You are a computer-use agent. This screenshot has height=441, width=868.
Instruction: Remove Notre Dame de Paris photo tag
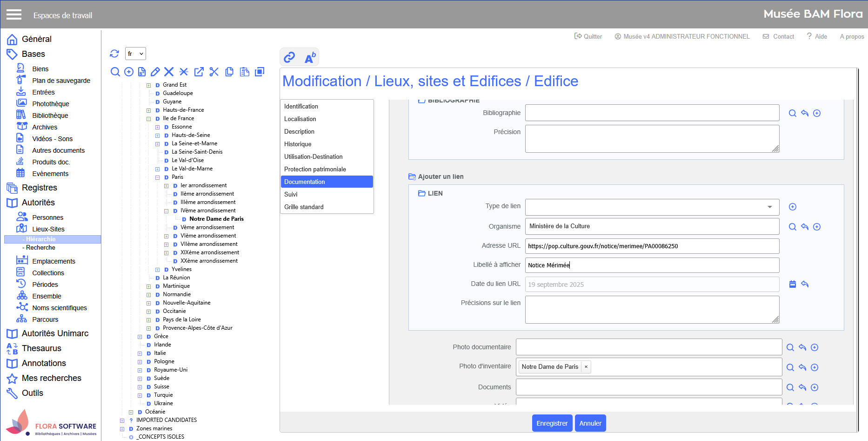coord(586,367)
